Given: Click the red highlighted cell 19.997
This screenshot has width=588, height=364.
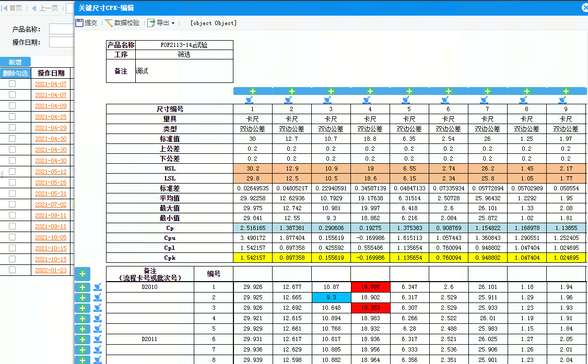Looking at the screenshot, I should 370,287.
